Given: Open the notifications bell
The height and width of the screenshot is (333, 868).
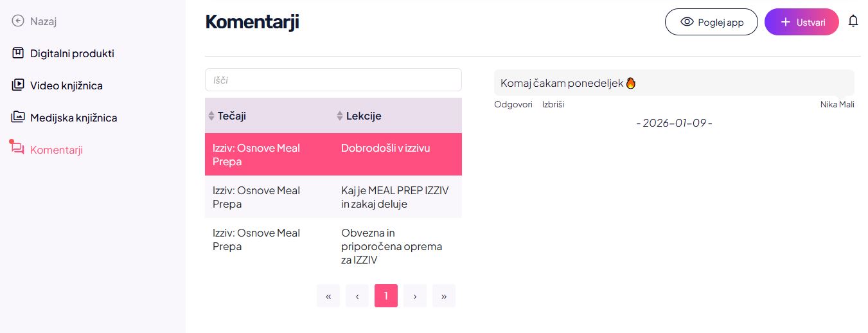Looking at the screenshot, I should (853, 21).
